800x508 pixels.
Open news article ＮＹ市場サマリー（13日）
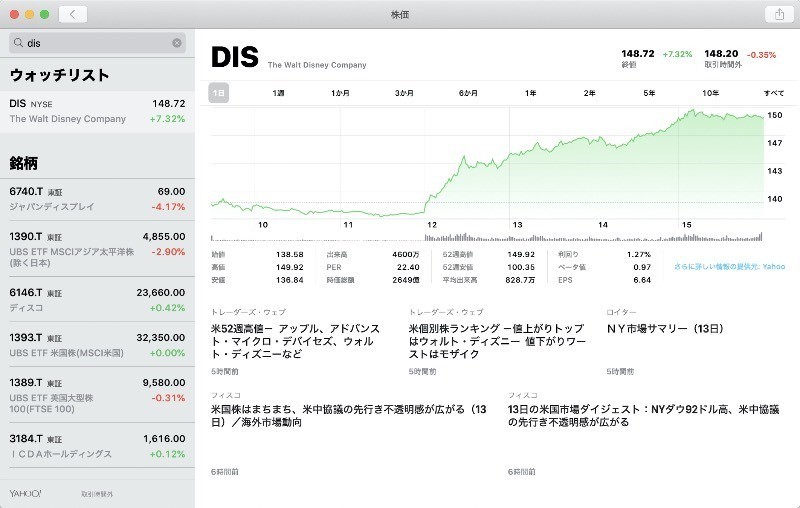coord(665,329)
